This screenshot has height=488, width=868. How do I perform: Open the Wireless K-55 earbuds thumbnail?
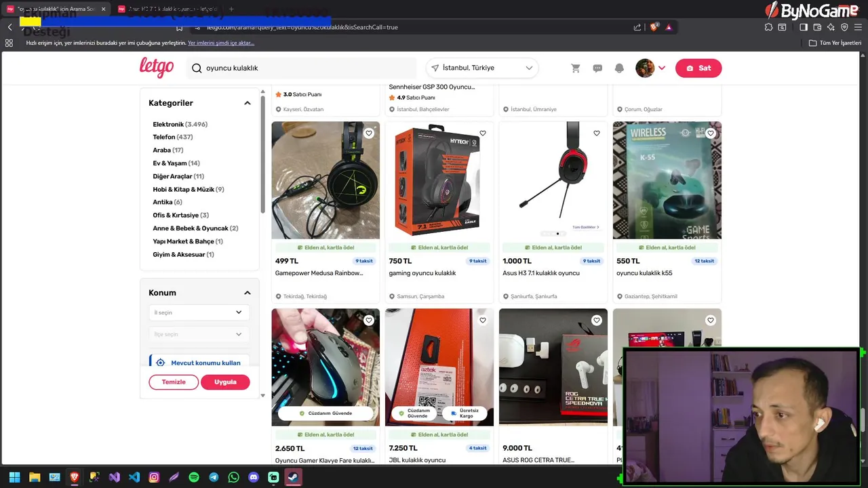click(x=667, y=180)
